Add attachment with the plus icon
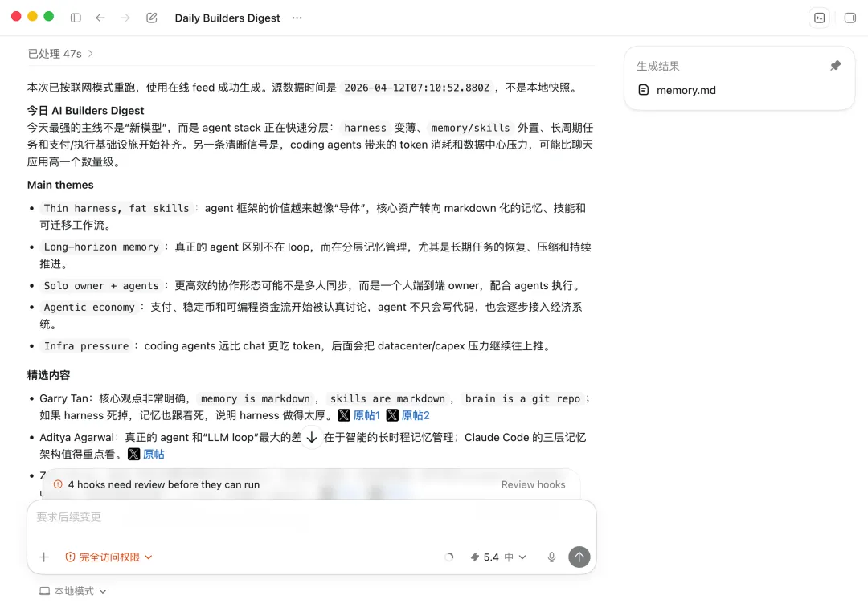Screen dimensions: 868x608 click(x=44, y=557)
